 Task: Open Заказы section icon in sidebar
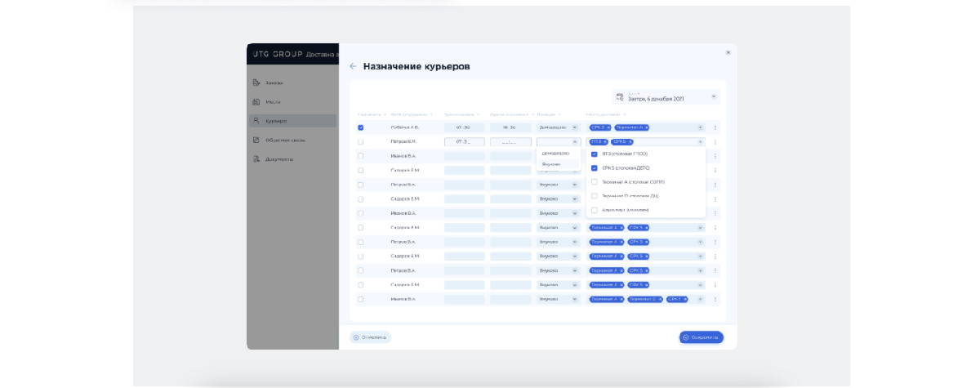pos(256,83)
